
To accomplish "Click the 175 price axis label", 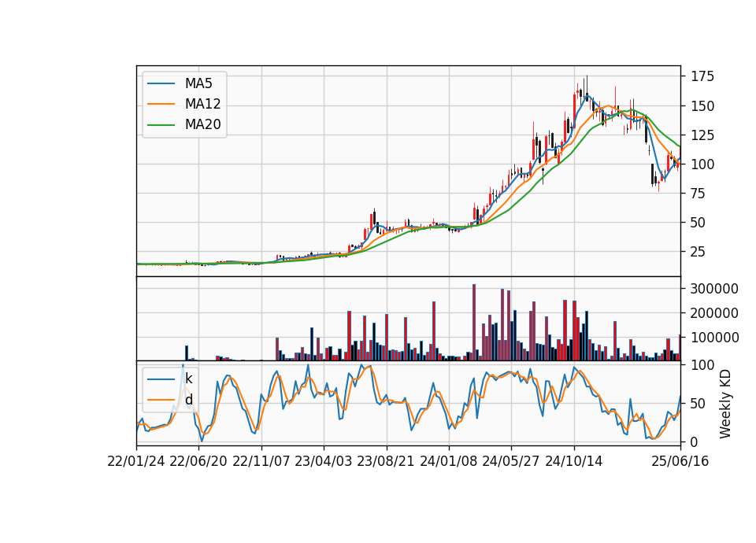I will [x=702, y=76].
